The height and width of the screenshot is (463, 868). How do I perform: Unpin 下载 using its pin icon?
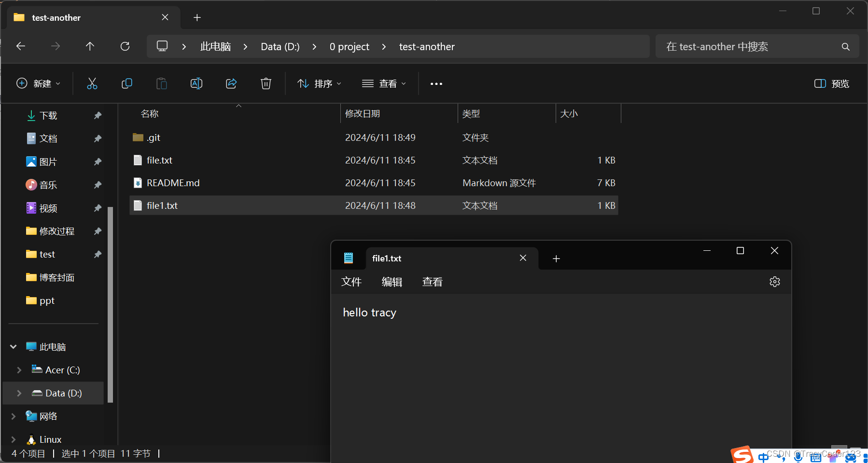point(98,115)
